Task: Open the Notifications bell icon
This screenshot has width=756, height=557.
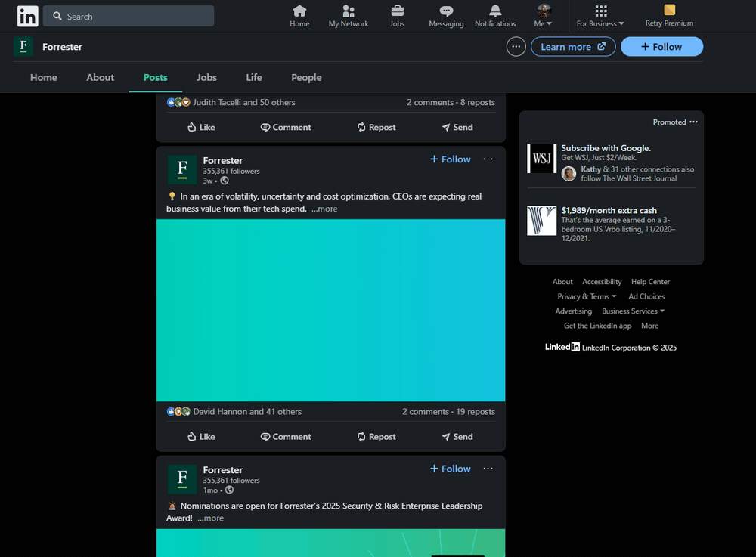Action: pos(495,16)
